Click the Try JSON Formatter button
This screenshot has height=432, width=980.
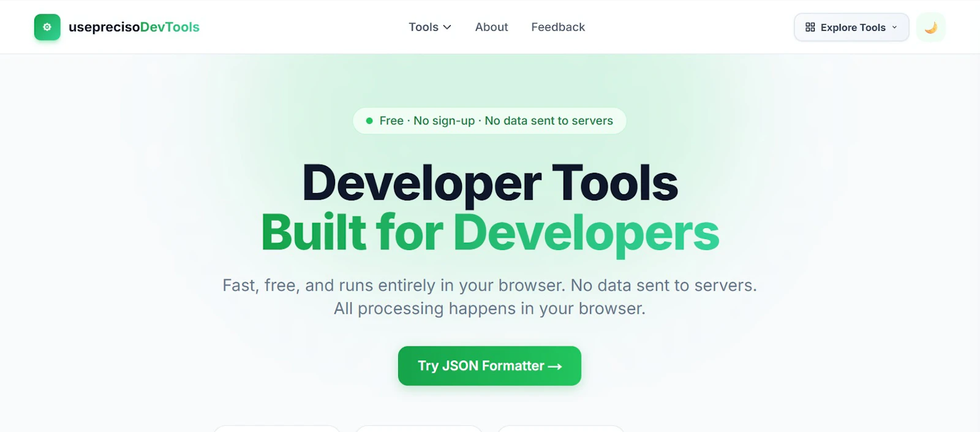coord(489,366)
